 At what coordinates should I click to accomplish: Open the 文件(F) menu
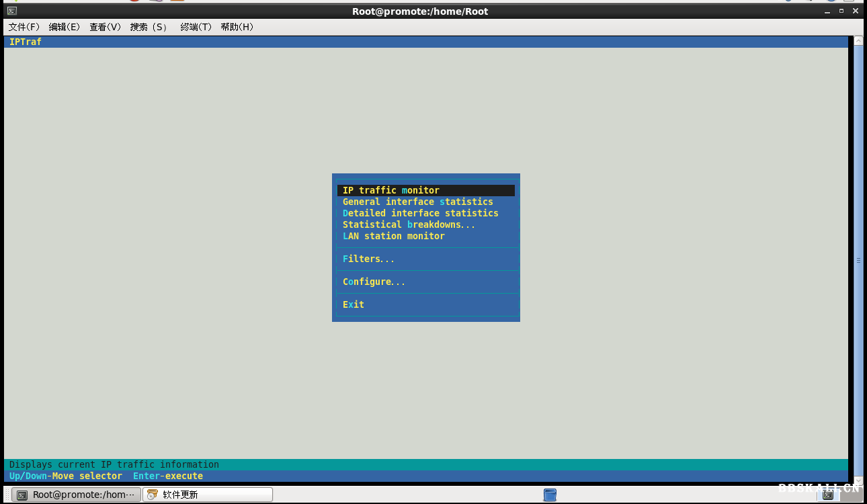[24, 27]
